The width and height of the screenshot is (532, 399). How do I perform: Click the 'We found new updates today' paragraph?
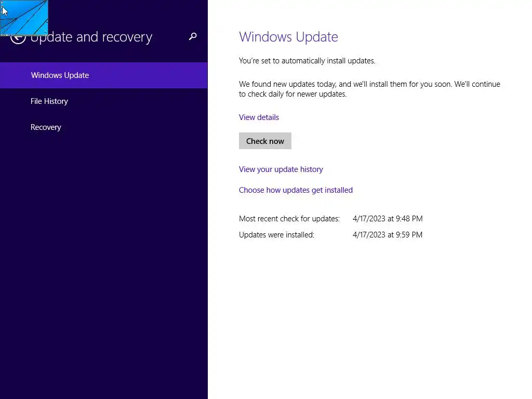click(x=369, y=89)
